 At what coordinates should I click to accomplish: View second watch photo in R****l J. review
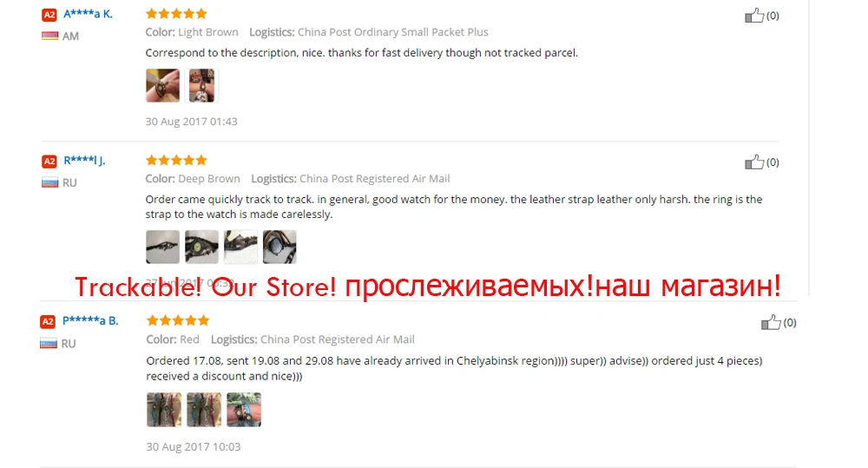pyautogui.click(x=201, y=247)
